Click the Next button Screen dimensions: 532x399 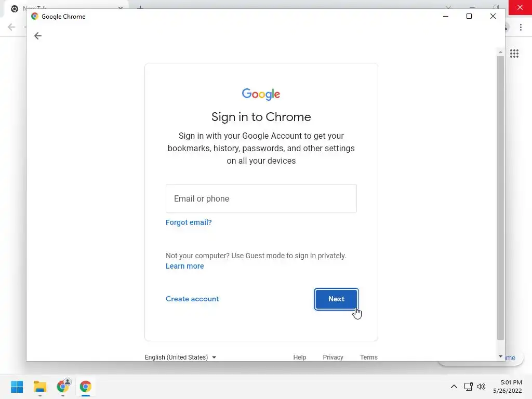point(336,299)
